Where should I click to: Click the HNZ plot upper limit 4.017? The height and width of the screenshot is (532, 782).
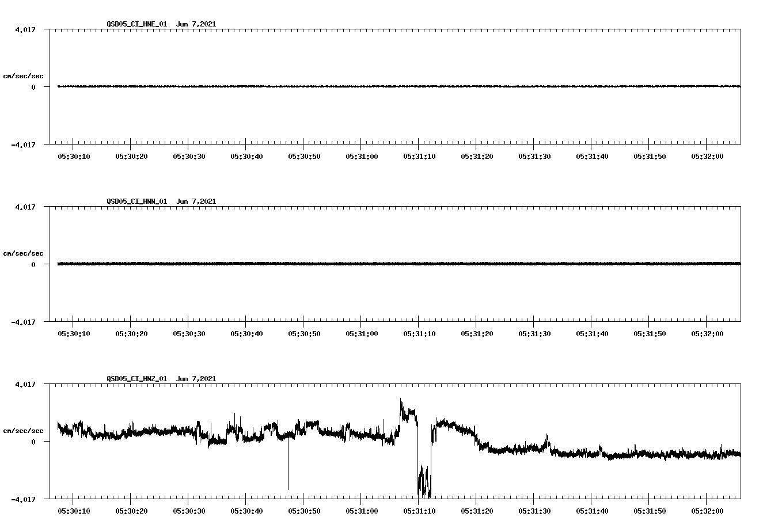point(25,384)
